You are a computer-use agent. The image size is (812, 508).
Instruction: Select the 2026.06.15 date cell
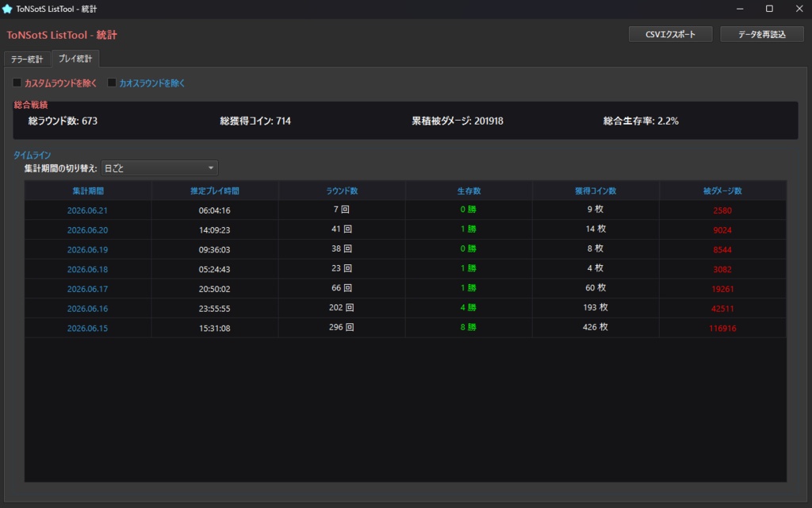click(87, 329)
